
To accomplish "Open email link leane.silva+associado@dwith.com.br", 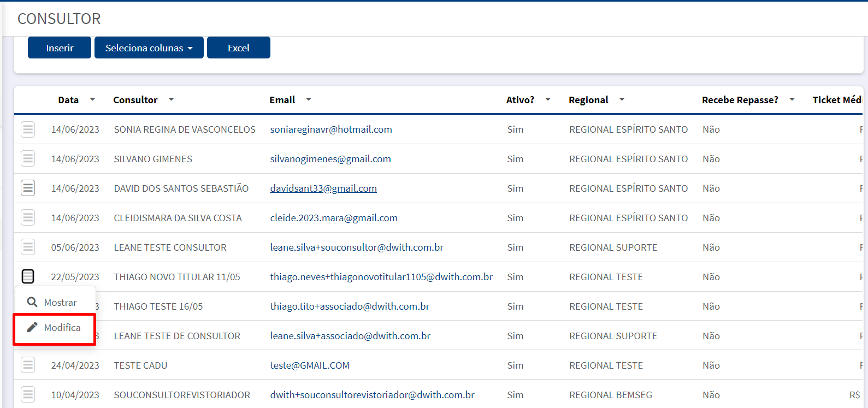I will (350, 336).
